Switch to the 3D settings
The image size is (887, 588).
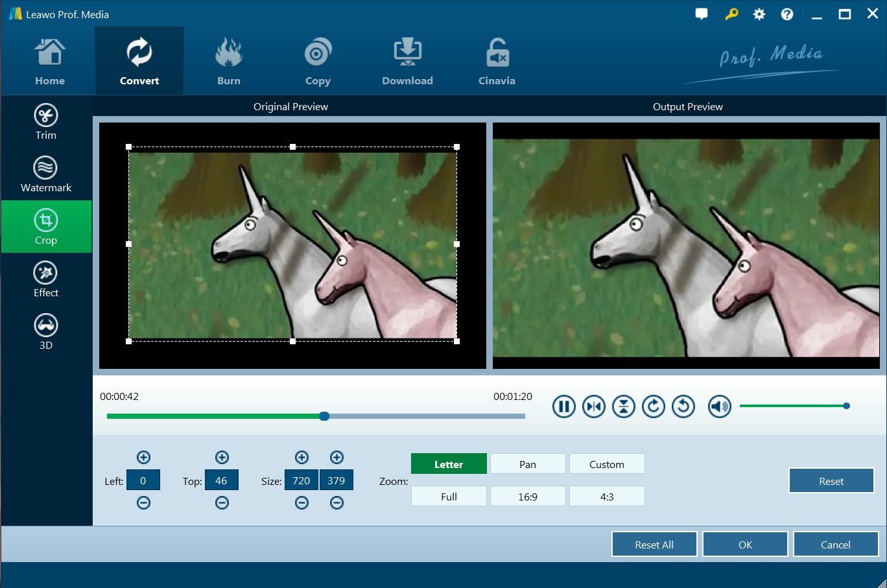pos(45,331)
